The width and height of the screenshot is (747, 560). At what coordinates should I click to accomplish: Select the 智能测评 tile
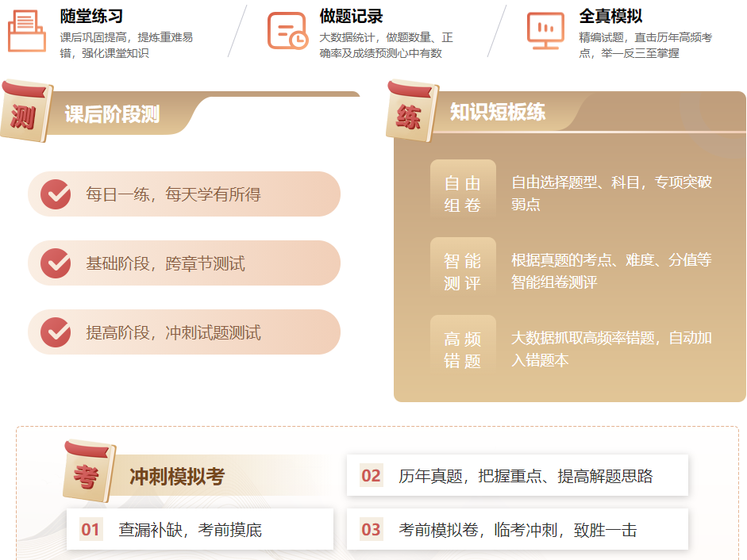(x=463, y=272)
